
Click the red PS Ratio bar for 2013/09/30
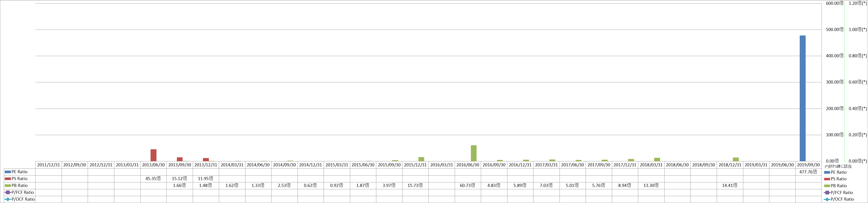(179, 159)
